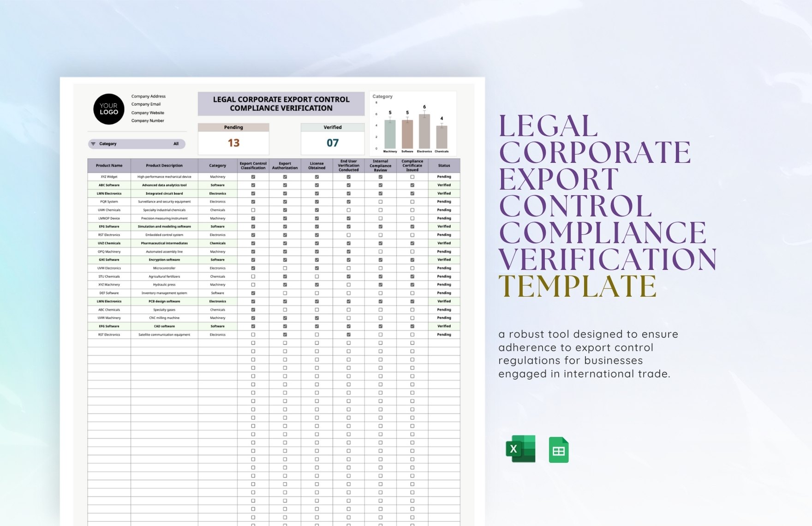Select the Electronics bar in Category chart
The width and height of the screenshot is (812, 526).
[x=424, y=131]
